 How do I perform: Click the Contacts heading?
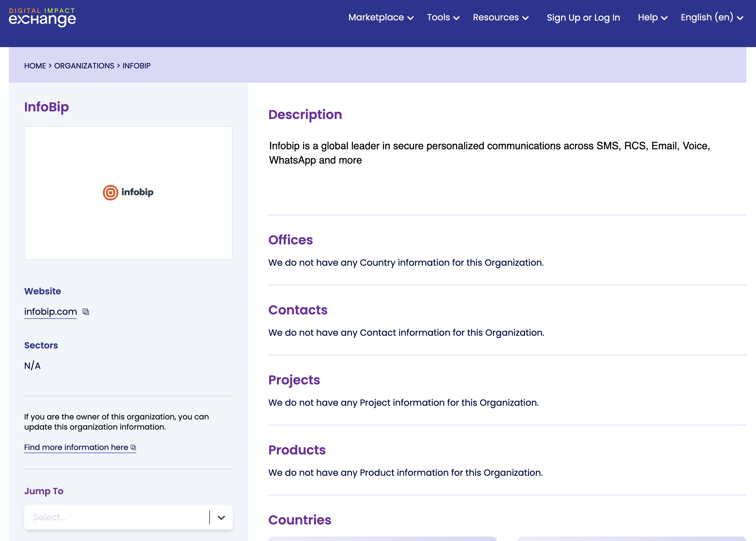coord(298,310)
